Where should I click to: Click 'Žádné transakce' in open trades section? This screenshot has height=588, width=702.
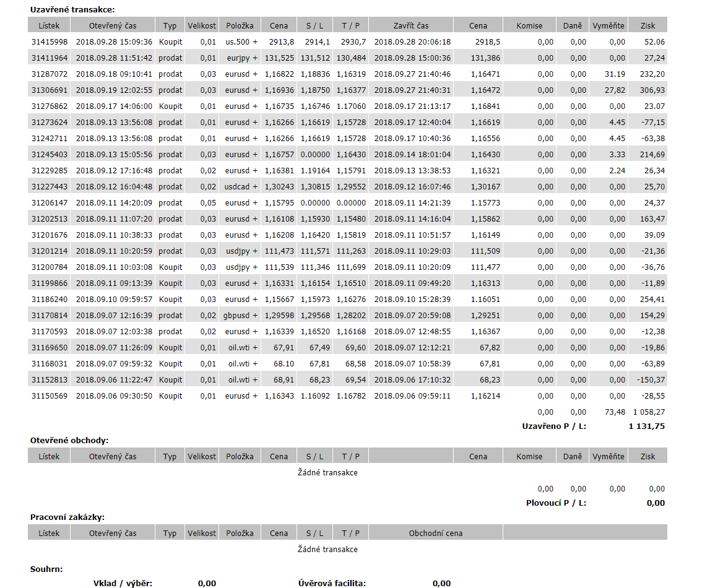point(327,473)
